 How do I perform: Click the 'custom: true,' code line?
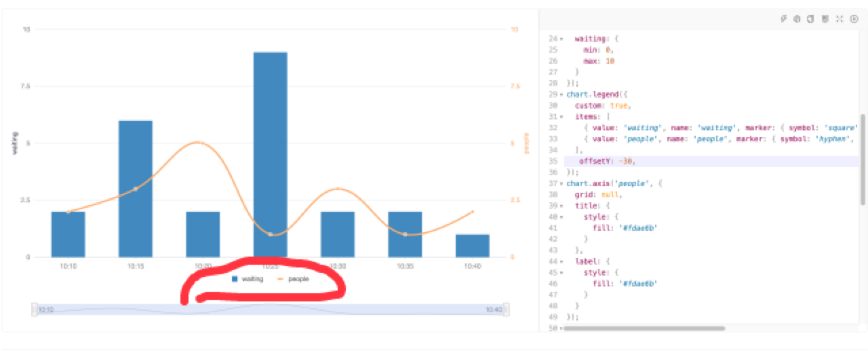pos(603,106)
